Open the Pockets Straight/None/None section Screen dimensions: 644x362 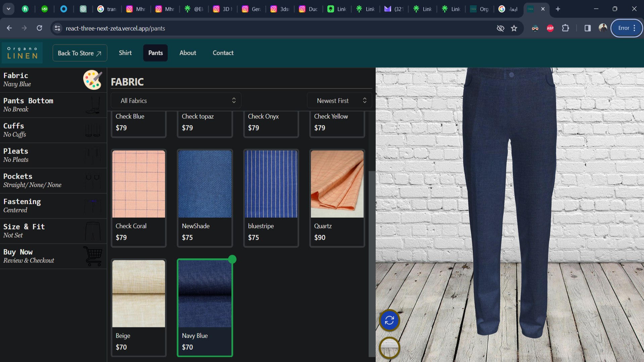(x=53, y=180)
